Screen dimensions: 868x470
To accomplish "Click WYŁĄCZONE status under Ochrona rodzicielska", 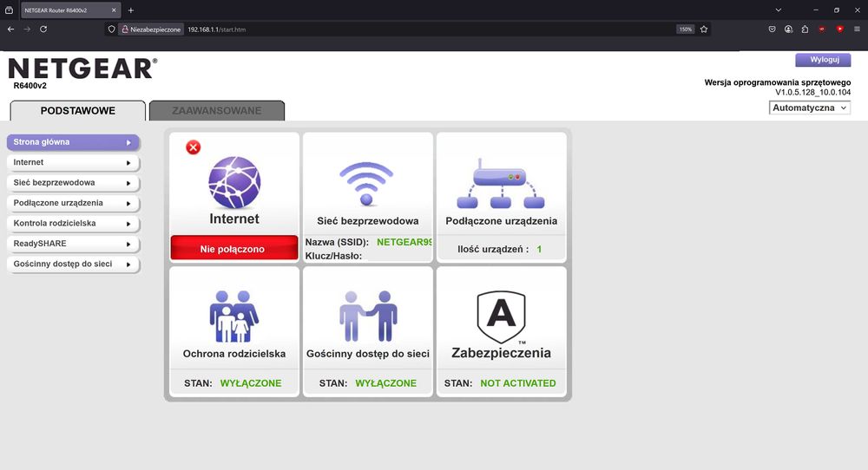I will [x=251, y=383].
